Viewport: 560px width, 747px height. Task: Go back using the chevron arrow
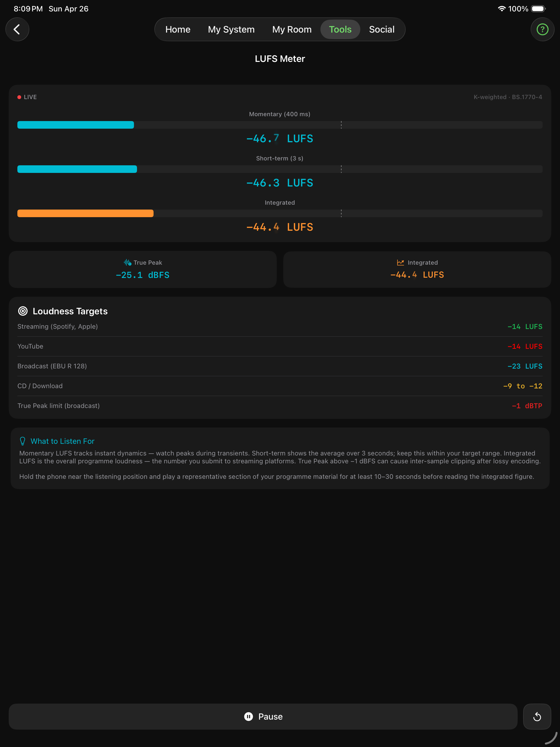(17, 29)
